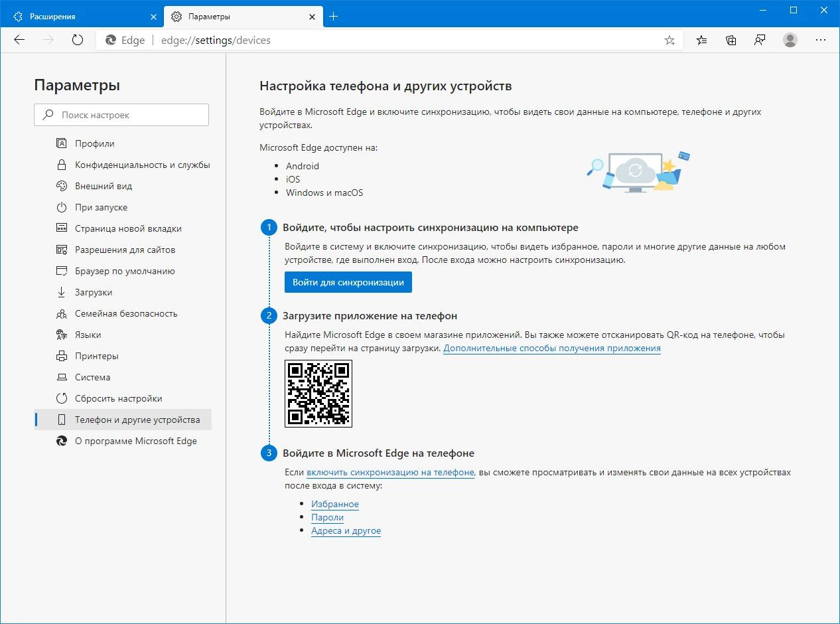This screenshot has height=624, width=840.
Task: Click the feedback icon in toolbar
Action: (x=760, y=40)
